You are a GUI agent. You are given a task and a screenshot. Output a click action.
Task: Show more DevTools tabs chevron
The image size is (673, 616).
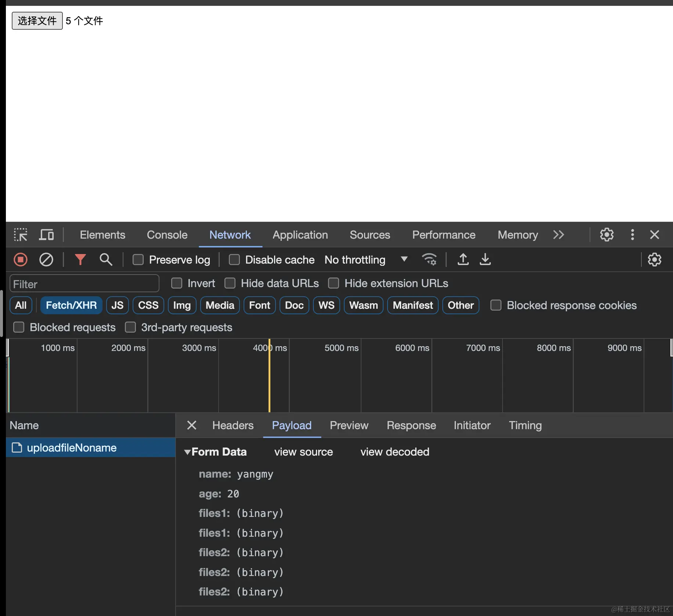point(559,235)
